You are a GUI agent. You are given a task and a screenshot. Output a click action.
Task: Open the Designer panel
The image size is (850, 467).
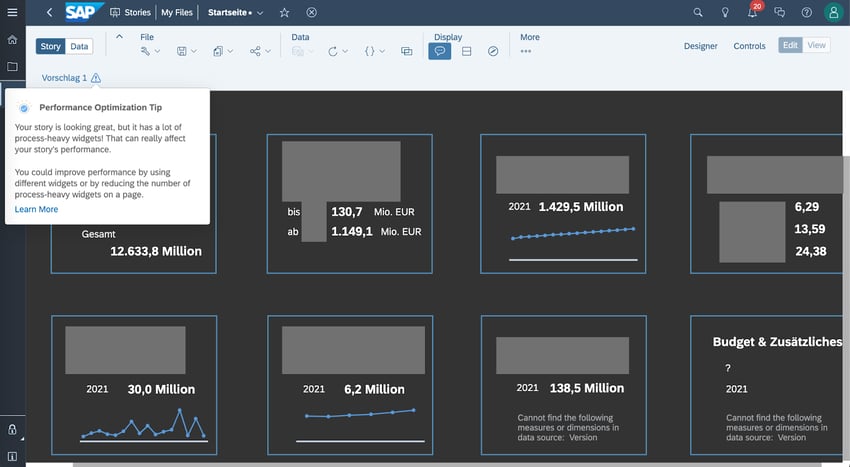(x=700, y=46)
